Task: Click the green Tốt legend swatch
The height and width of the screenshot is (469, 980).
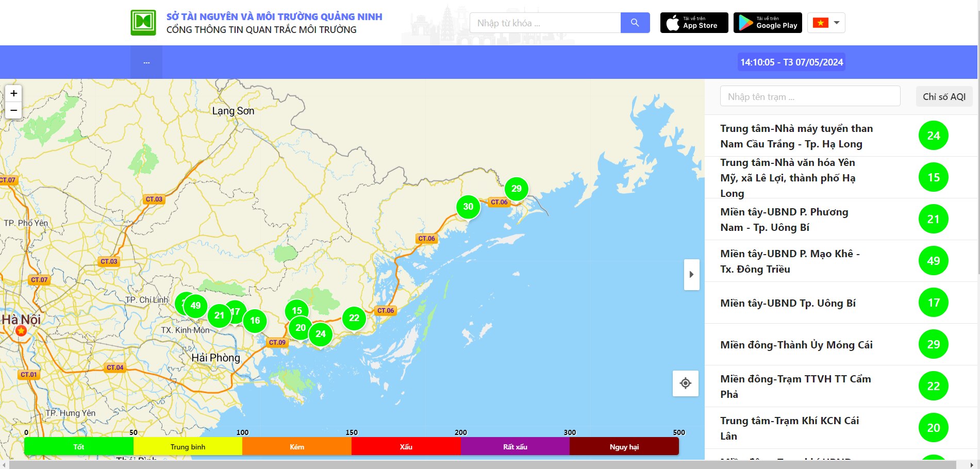Action: coord(79,446)
